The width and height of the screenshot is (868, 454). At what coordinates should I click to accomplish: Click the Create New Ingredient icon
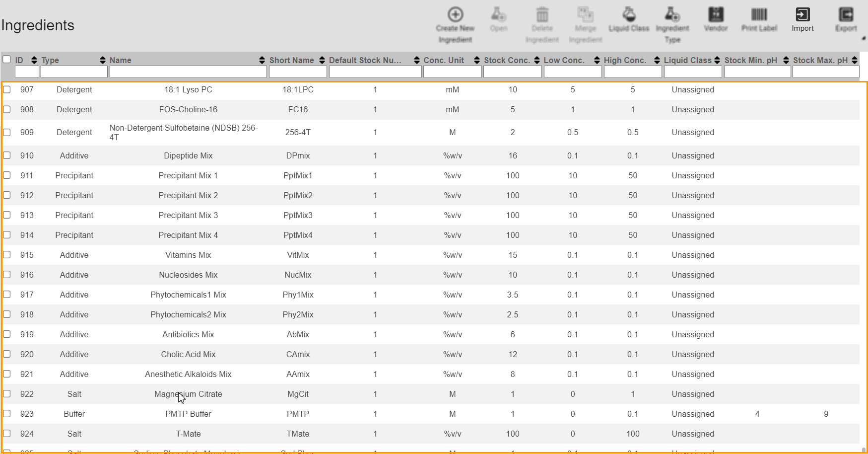[455, 15]
